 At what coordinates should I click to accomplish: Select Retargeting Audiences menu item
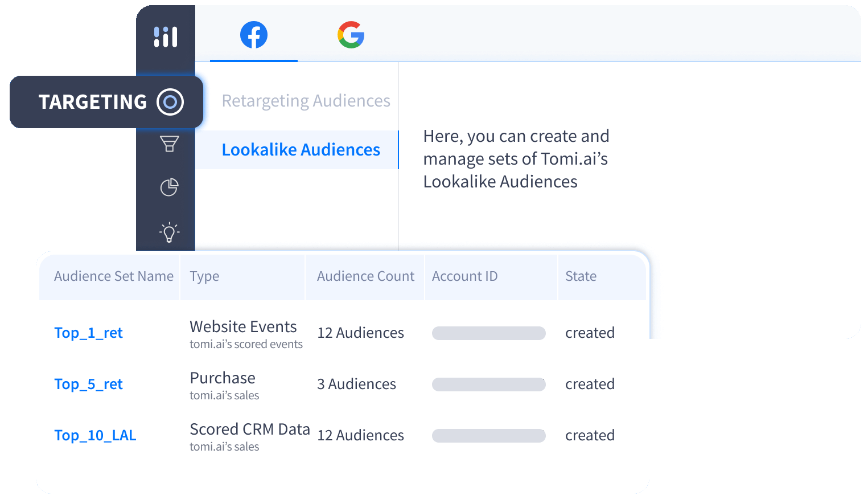coord(306,101)
